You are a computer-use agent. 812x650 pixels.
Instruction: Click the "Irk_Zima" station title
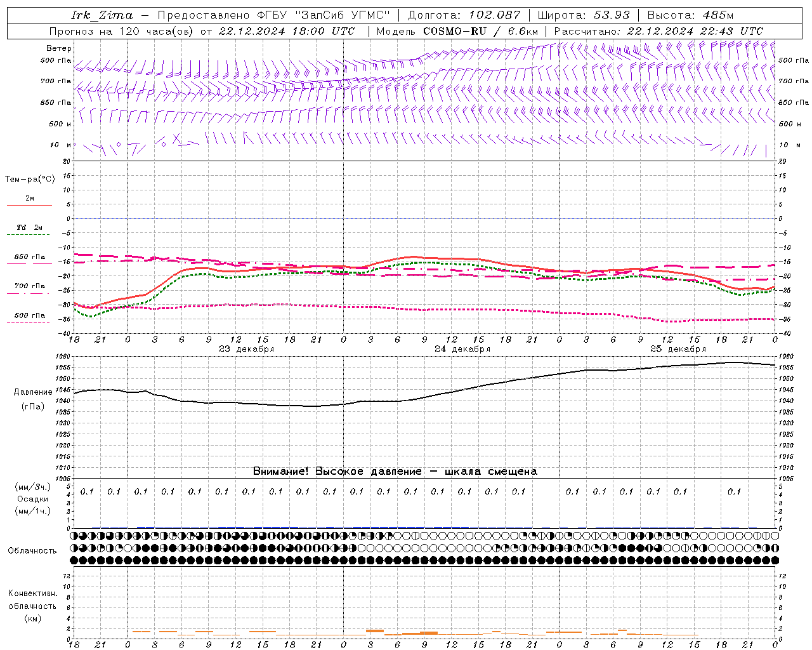click(102, 15)
